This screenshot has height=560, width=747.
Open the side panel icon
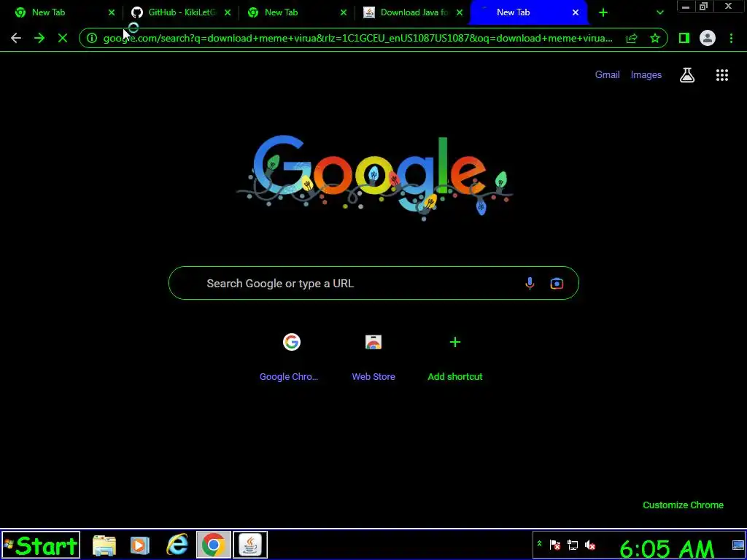(684, 38)
